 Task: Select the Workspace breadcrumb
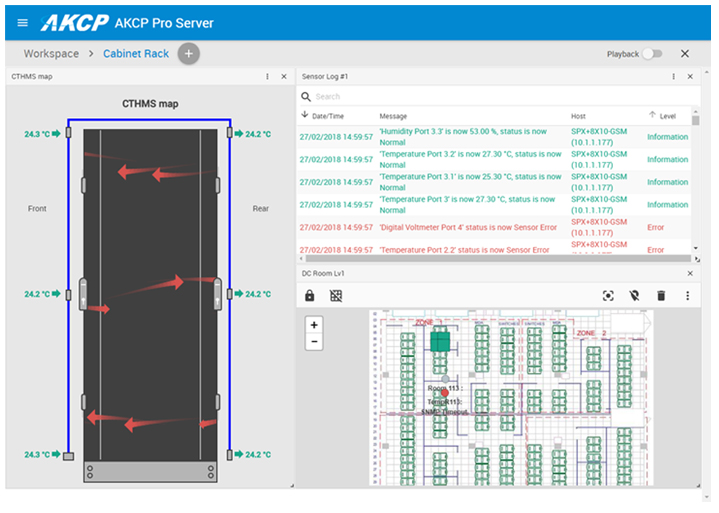coord(51,54)
